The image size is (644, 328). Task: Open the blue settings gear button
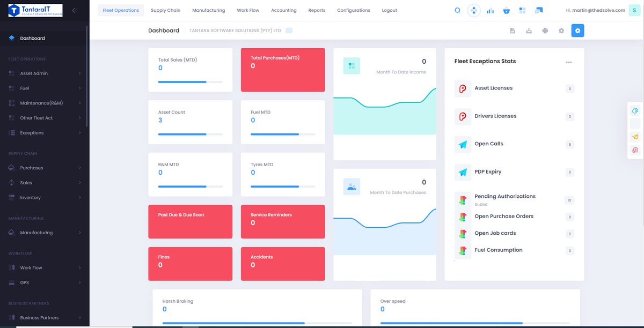point(577,31)
